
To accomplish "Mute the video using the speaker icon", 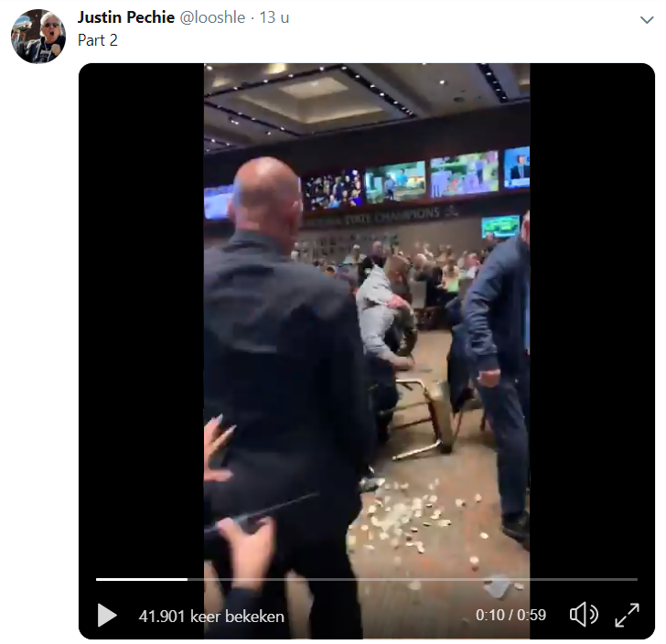I will point(583,615).
